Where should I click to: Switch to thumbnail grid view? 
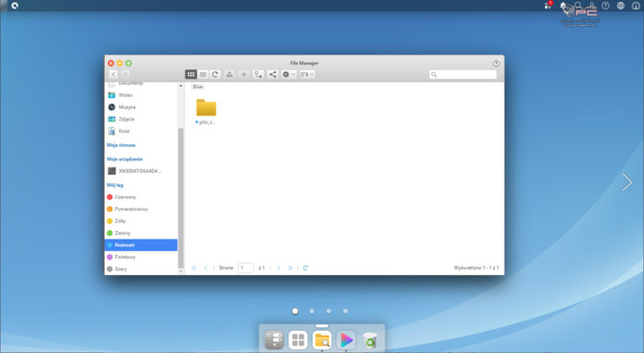(191, 74)
